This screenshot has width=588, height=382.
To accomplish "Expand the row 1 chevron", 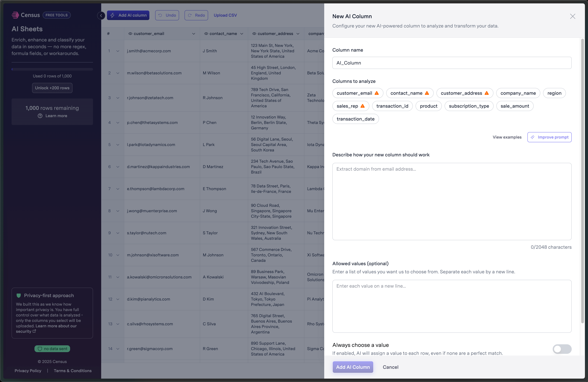I will (x=118, y=51).
